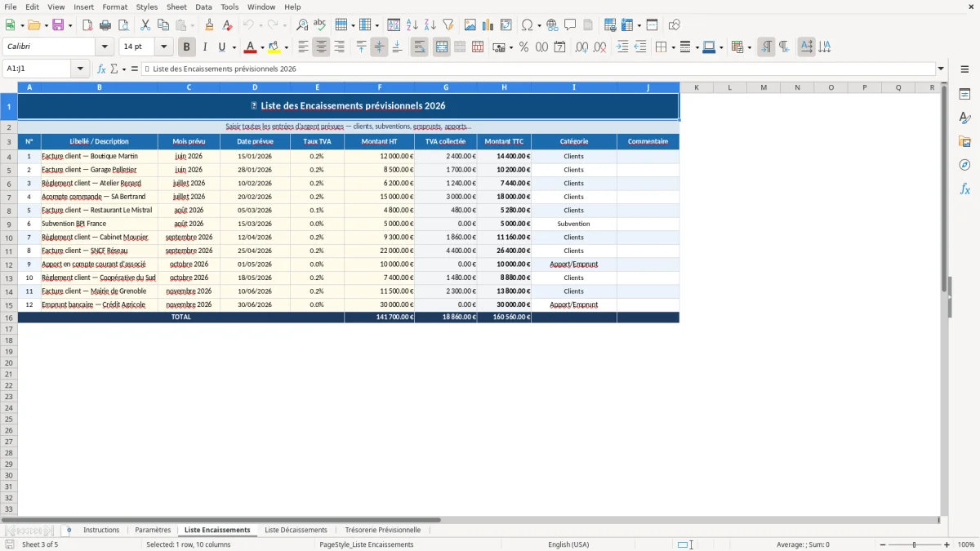Viewport: 980px width, 551px height.
Task: Open the Format menu
Action: 114,7
